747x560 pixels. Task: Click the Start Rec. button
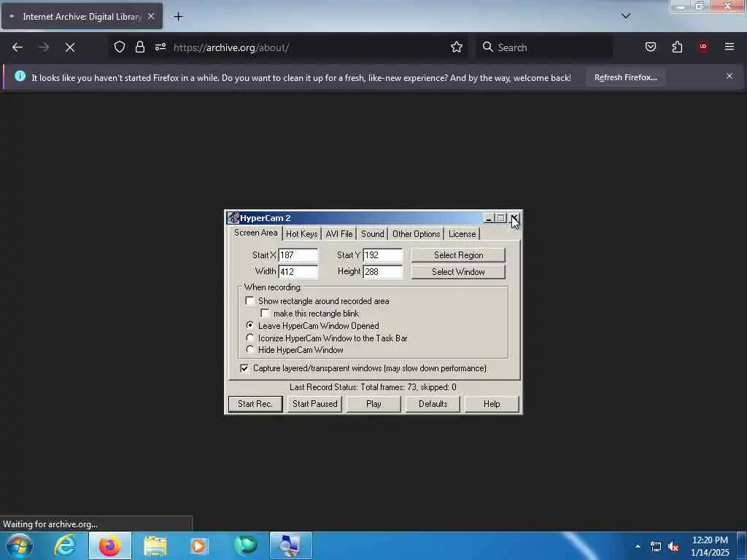coord(255,404)
